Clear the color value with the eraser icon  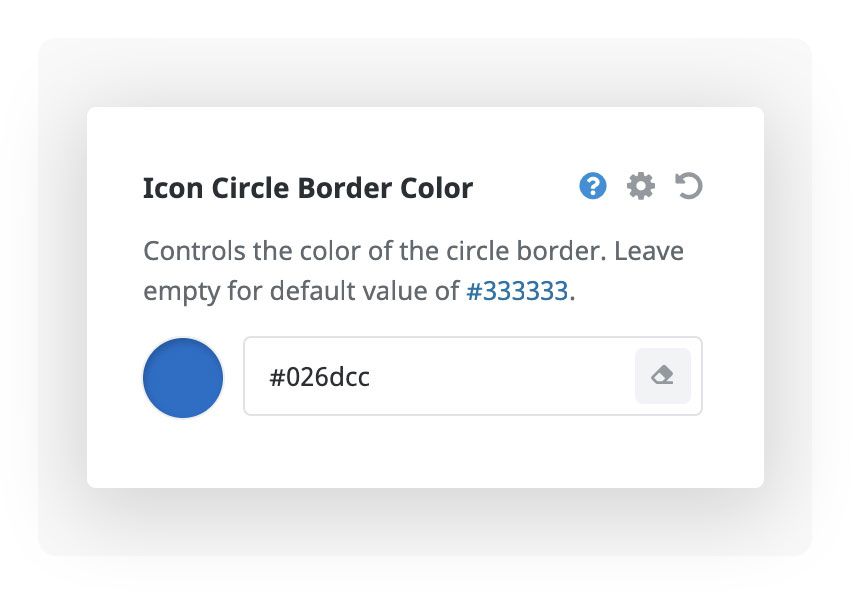coord(662,376)
